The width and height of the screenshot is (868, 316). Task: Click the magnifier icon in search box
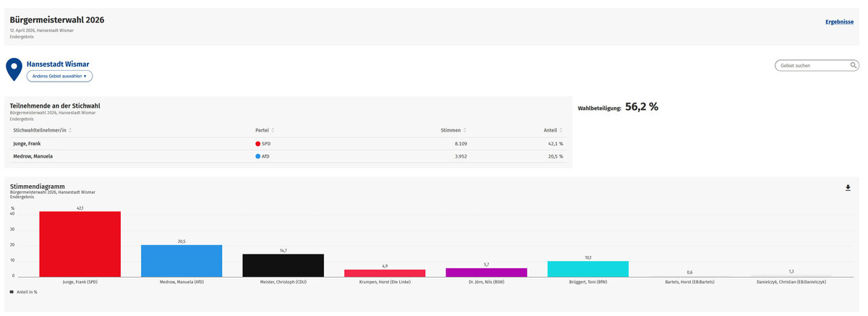click(854, 66)
